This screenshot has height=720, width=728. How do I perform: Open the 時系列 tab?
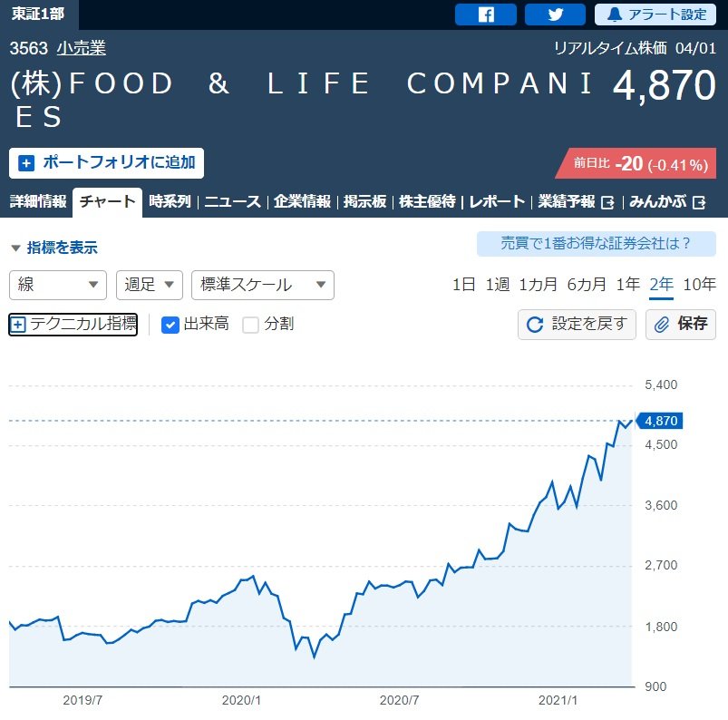tap(170, 202)
